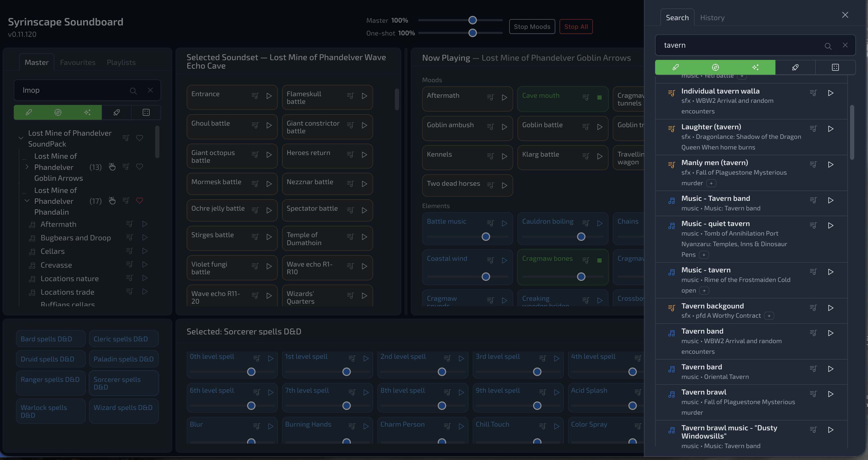The height and width of the screenshot is (460, 868).
Task: Click the compass filter icon in search panel
Action: coord(715,68)
